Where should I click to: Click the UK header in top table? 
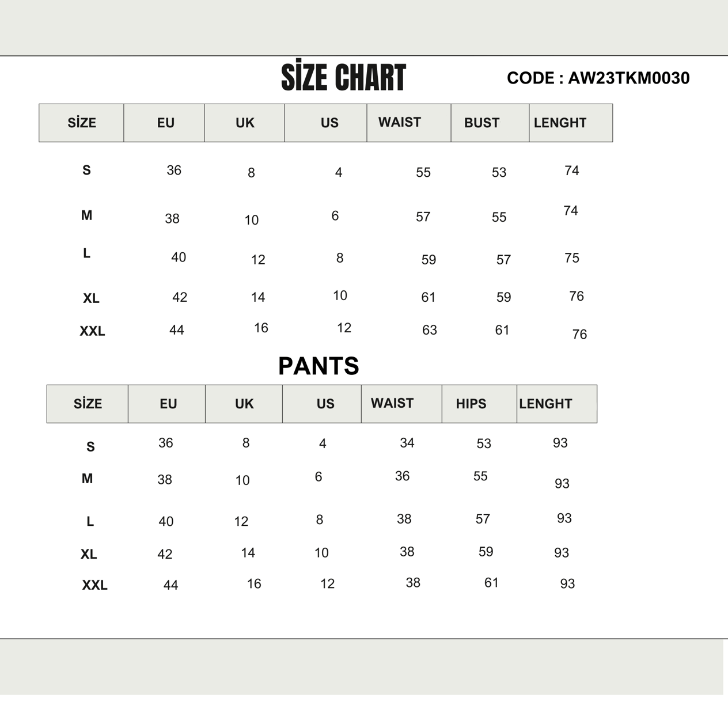click(245, 123)
